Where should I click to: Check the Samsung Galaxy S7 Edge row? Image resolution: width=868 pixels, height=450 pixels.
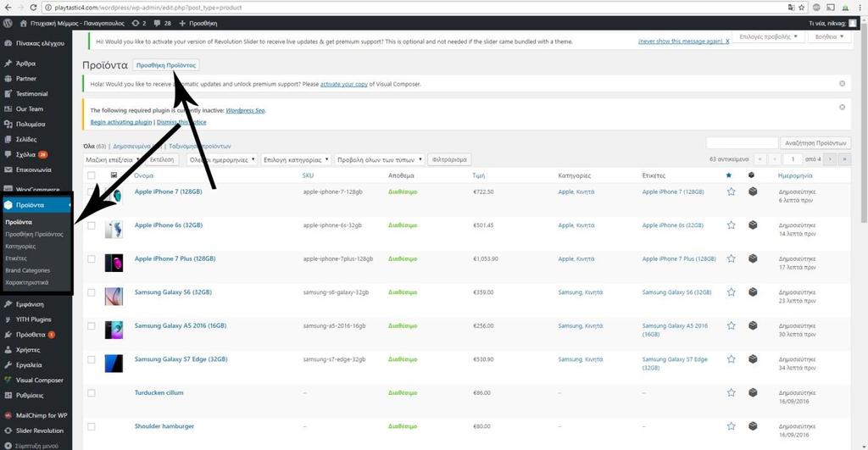click(x=92, y=359)
